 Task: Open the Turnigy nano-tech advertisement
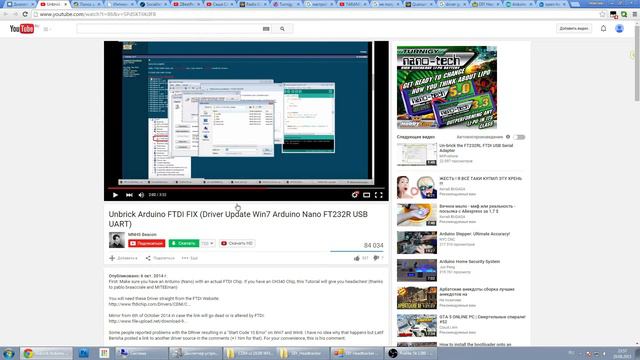[447, 87]
